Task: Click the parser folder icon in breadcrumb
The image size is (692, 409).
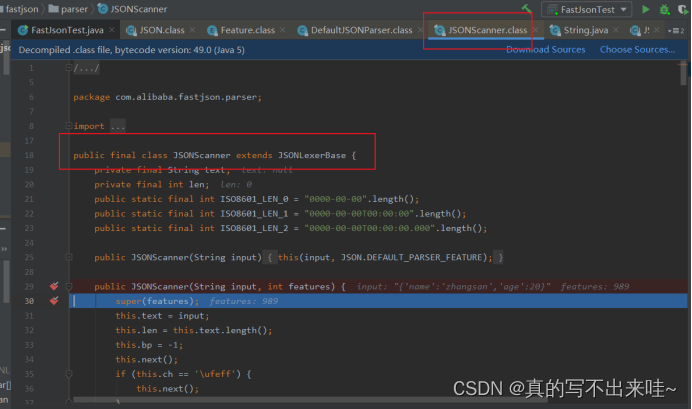Action: (53, 8)
